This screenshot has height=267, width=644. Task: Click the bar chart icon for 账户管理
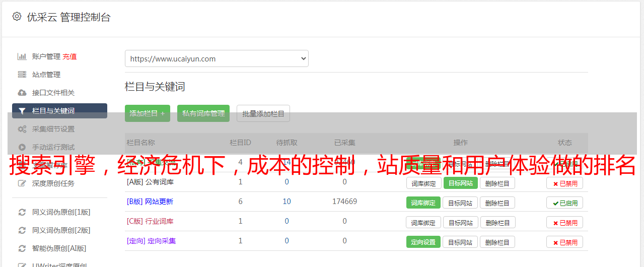22,56
